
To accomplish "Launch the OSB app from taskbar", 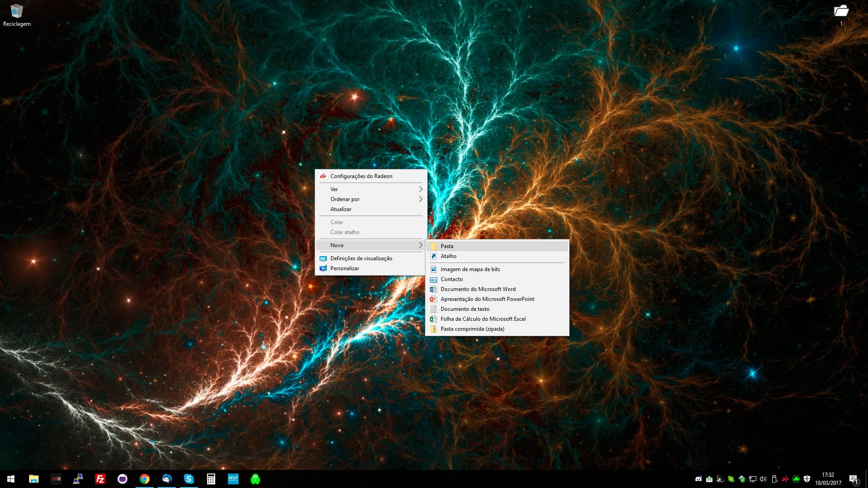I will click(56, 479).
